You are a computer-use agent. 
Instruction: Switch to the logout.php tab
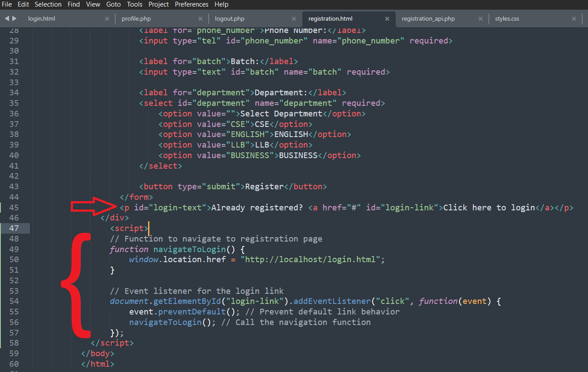click(x=229, y=19)
